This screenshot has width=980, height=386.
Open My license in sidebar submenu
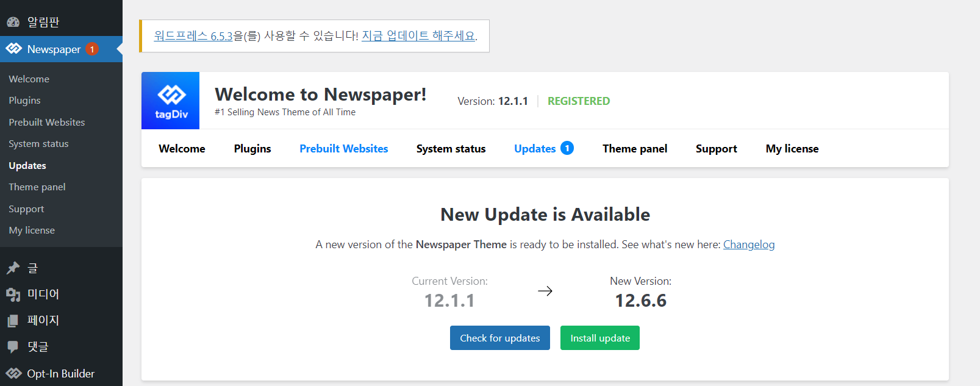pos(32,230)
